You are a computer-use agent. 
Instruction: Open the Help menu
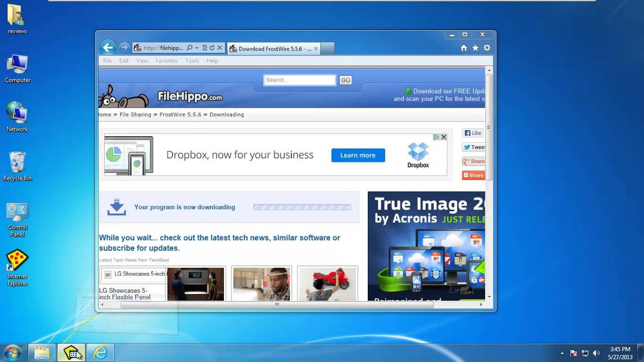[x=212, y=61]
